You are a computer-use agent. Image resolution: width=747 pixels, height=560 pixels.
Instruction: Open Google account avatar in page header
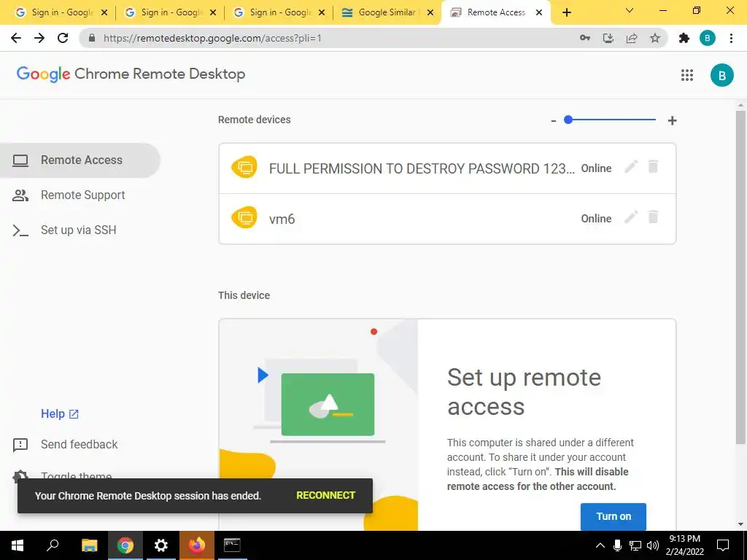pyautogui.click(x=721, y=75)
